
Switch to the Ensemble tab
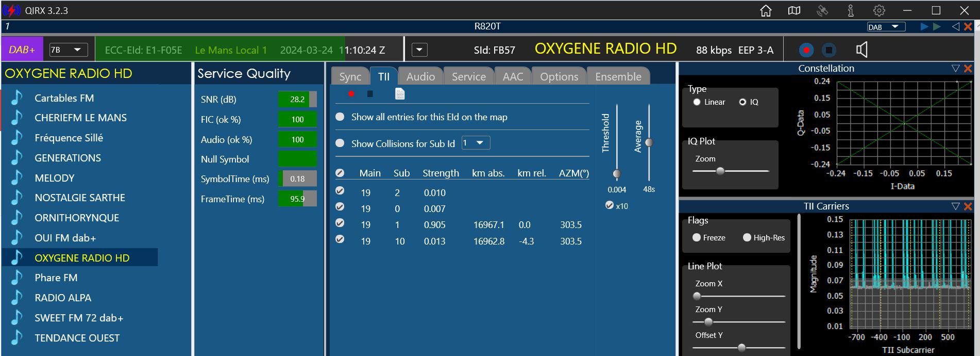618,76
